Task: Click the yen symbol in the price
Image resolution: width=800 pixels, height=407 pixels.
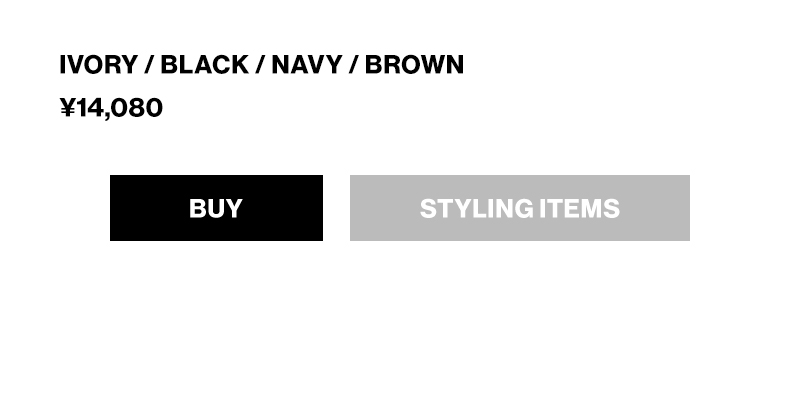Action: (67, 108)
